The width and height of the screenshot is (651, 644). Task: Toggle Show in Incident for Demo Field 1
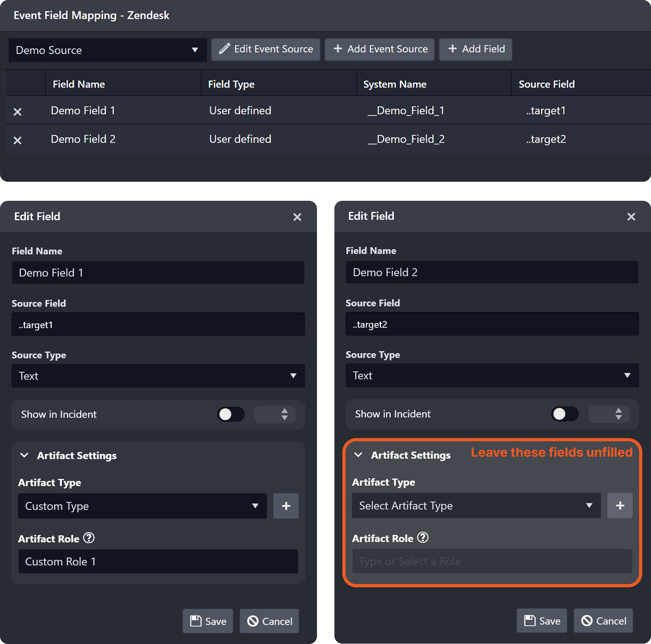230,414
